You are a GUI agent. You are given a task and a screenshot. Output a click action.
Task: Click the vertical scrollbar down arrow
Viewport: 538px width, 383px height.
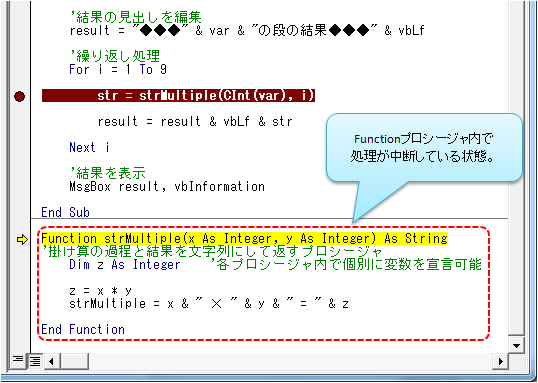(x=516, y=345)
